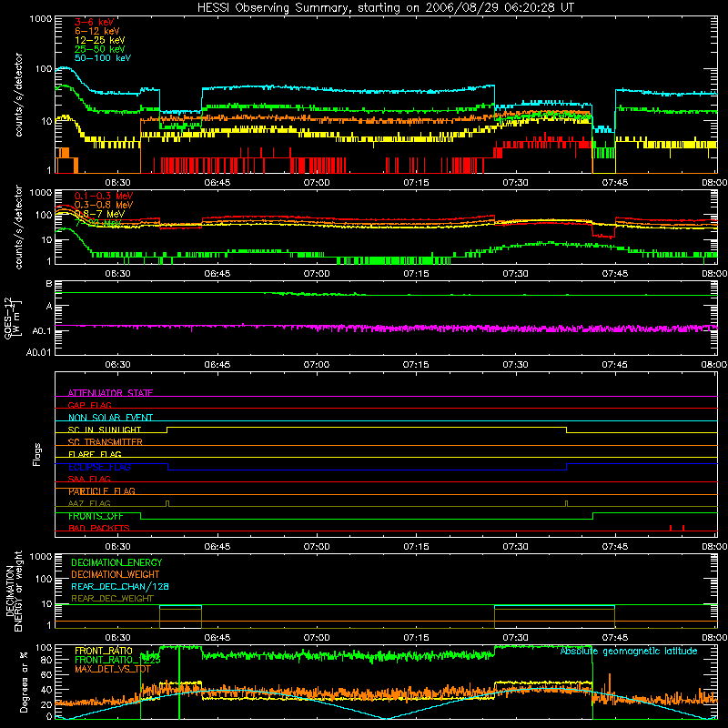Click the REAR_DEC_CHAN/128 legend label
Screen dimensions: 728x728
click(x=120, y=586)
